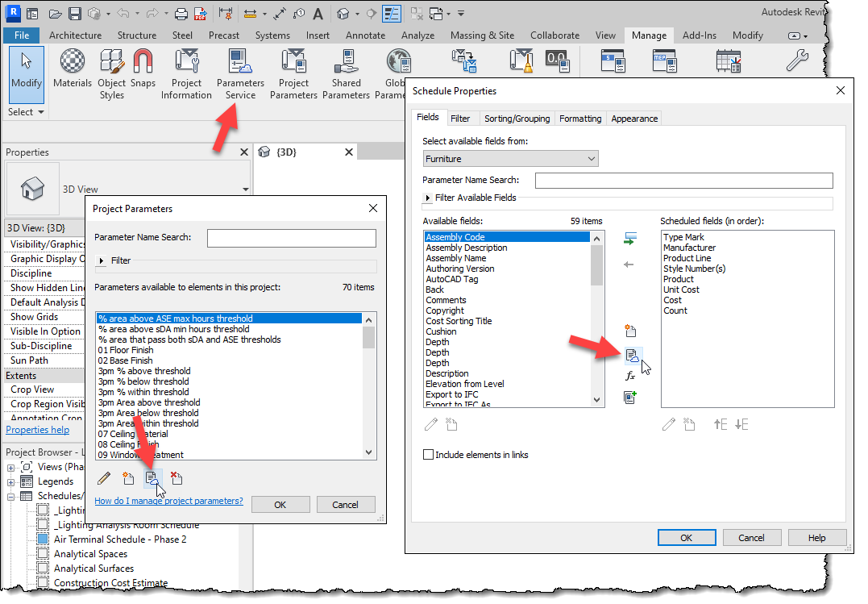
Task: Click the Export PDF quick access icon
Action: click(201, 14)
